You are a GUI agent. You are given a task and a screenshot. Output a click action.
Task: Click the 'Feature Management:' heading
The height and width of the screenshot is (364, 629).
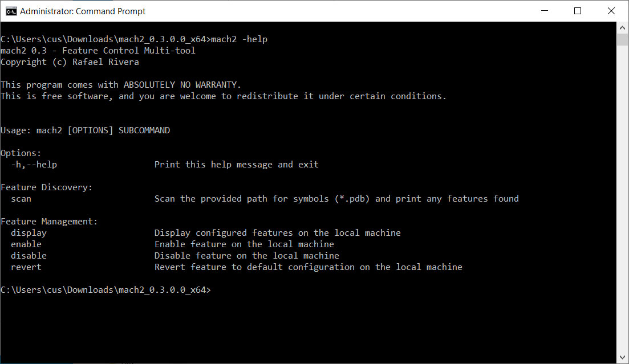(49, 222)
